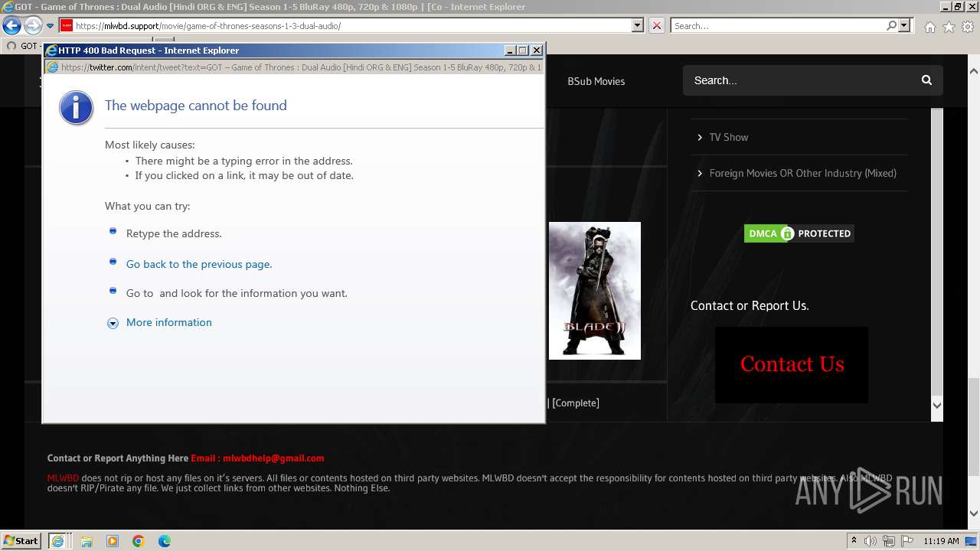The image size is (980, 551).
Task: Open the TV Show category link
Action: tap(728, 137)
